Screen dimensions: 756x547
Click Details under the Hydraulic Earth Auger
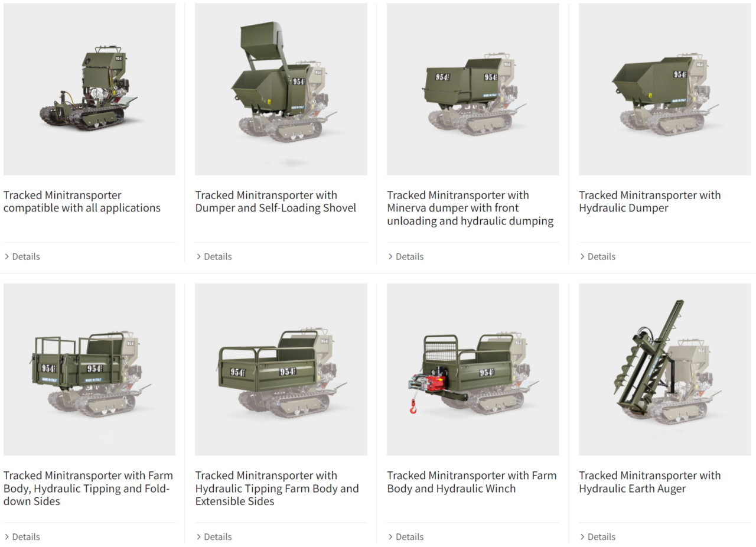[598, 536]
